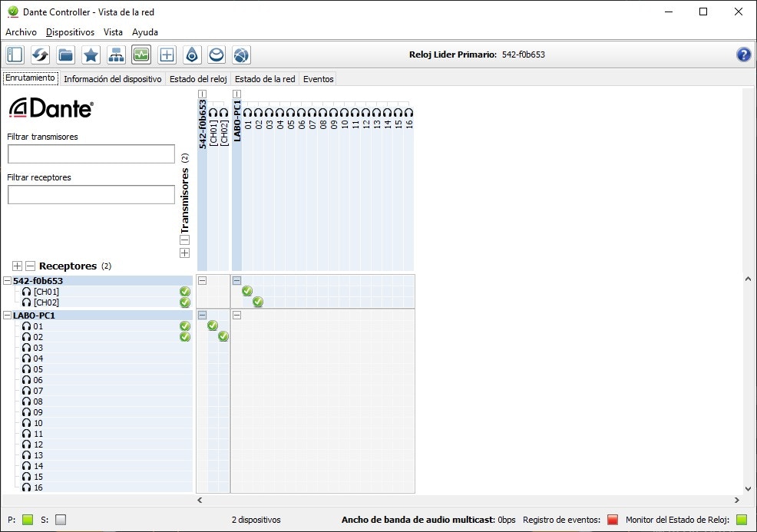The image size is (757, 532).
Task: Open the clock status monitor icon
Action: coord(141,55)
